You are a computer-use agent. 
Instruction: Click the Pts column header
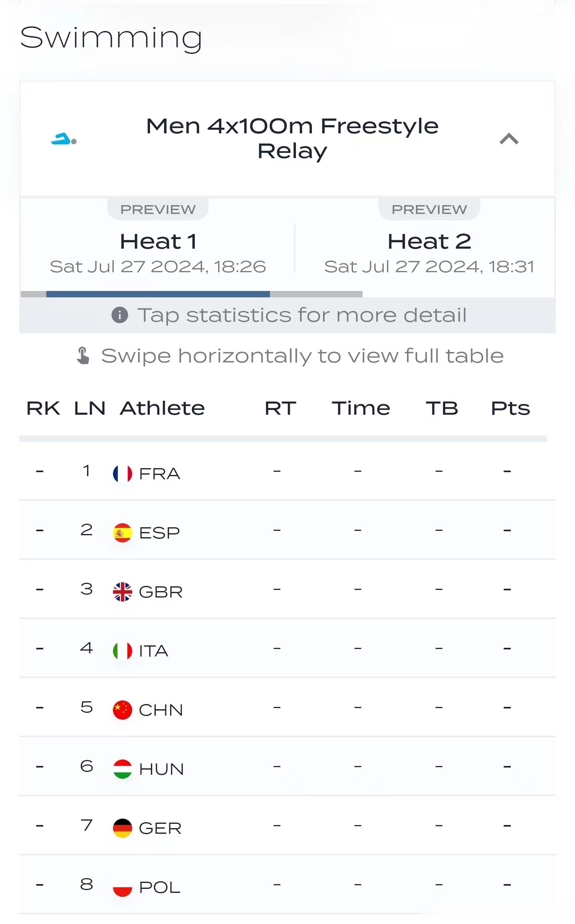coord(510,408)
